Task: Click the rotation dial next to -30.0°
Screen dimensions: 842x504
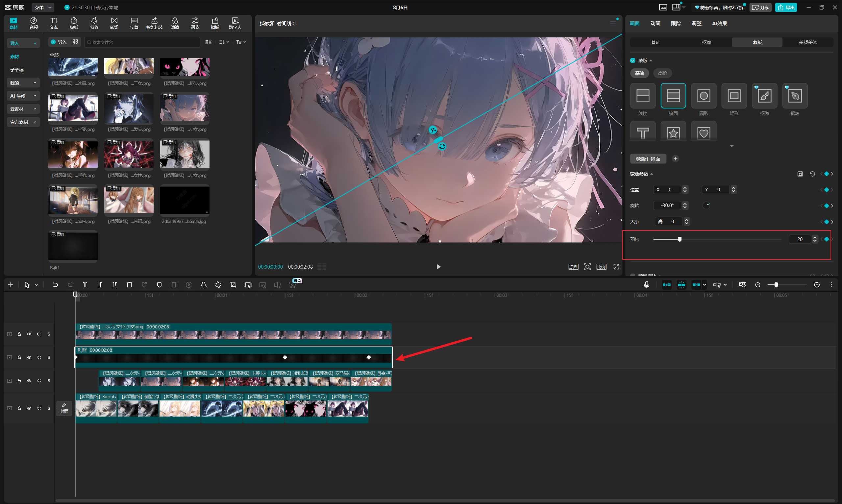Action: click(706, 205)
